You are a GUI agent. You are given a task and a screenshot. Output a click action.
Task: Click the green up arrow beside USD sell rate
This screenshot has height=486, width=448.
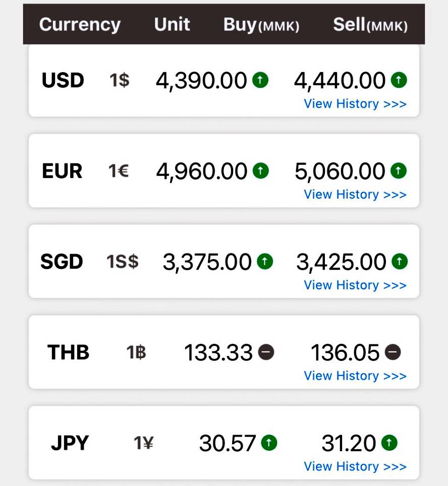(399, 80)
